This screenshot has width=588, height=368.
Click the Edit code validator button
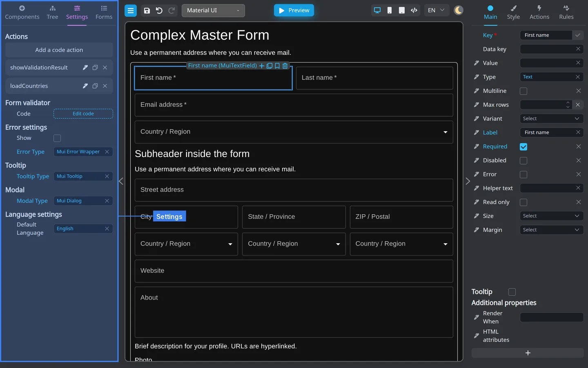click(83, 114)
